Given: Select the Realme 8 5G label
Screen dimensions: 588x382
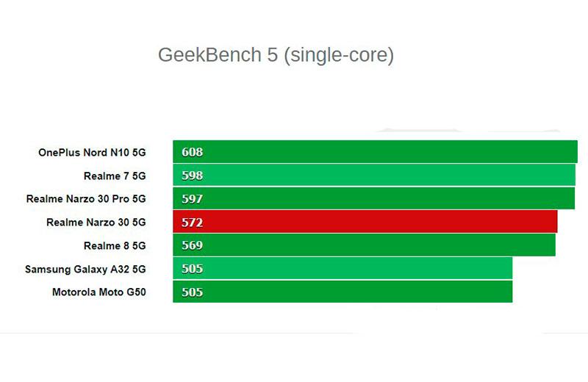Looking at the screenshot, I should click(x=115, y=245).
